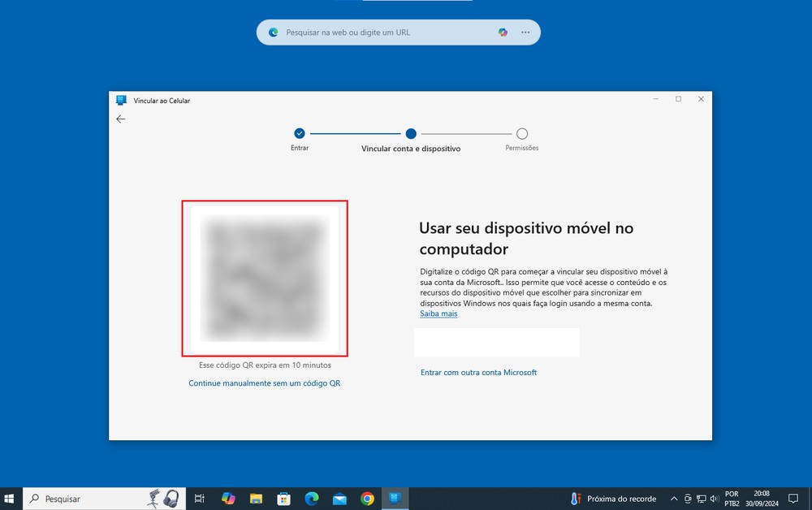
Task: Click the Saiba mais link
Action: click(x=438, y=313)
